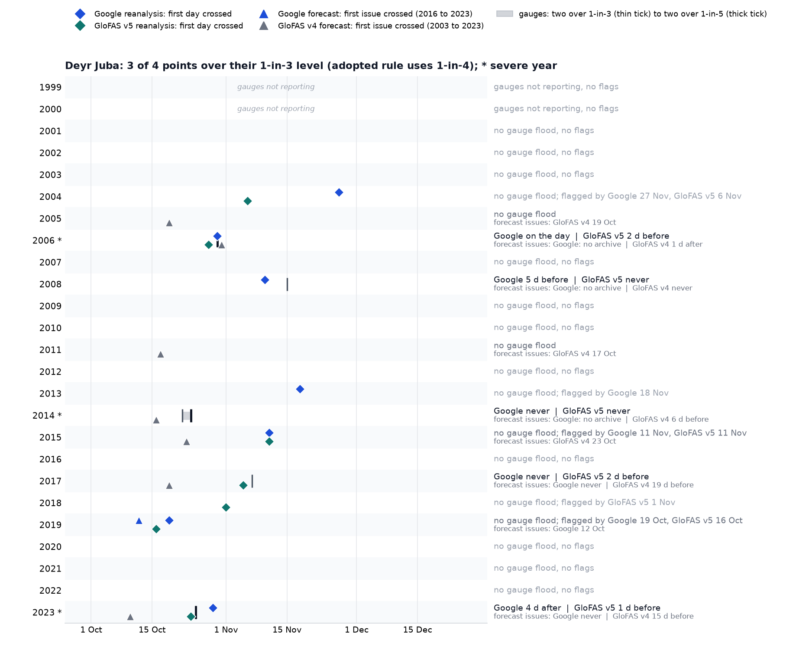Click legend text 'Google reanalysis: first day crossed'
Viewport: 812px width, 663px height.
pyautogui.click(x=163, y=14)
